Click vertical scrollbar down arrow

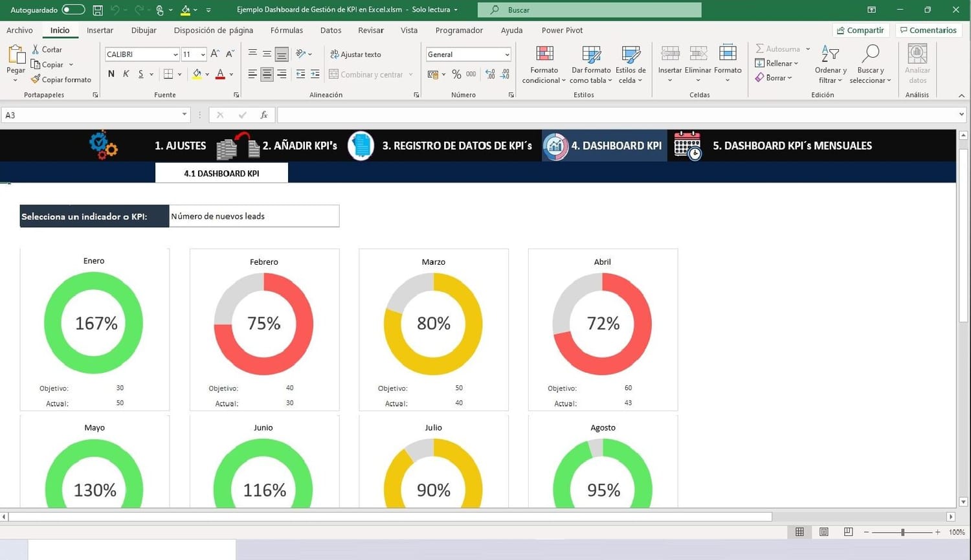963,502
